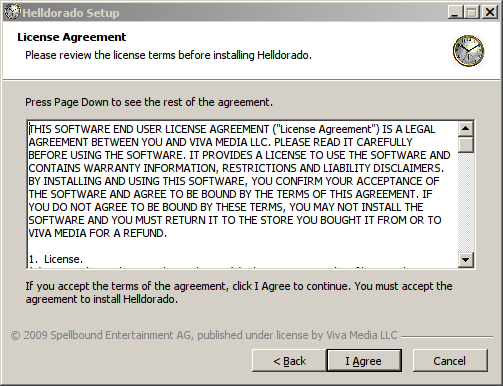Cancel the Helldorado installation

click(450, 361)
